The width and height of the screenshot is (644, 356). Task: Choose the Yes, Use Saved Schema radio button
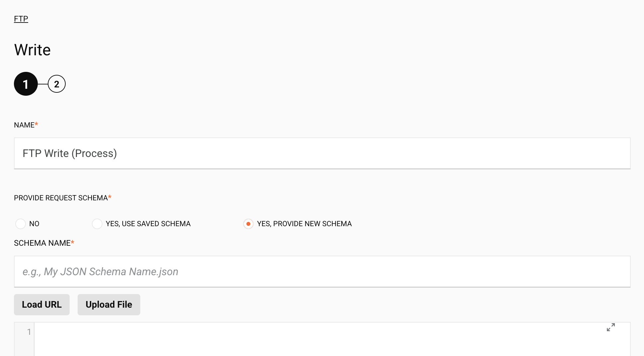[x=97, y=224]
